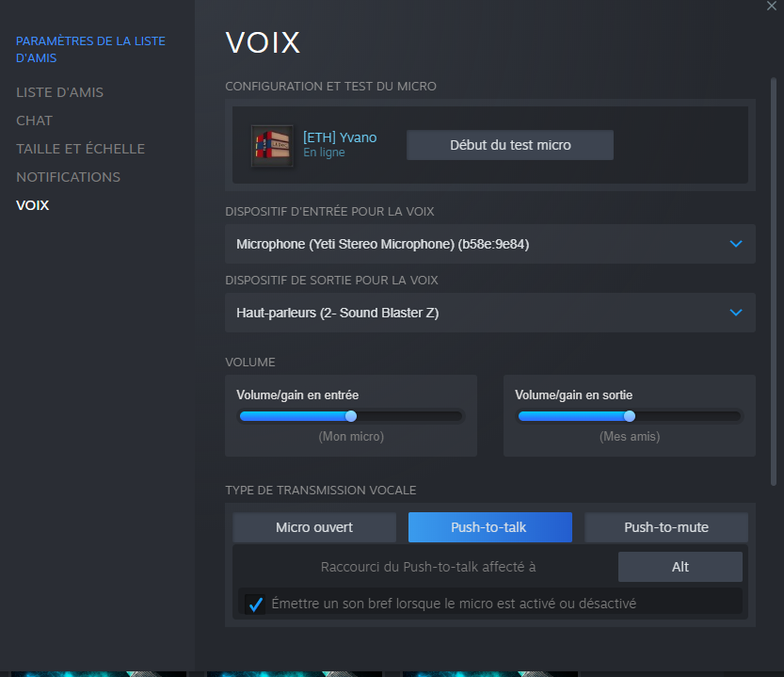Click the input volume/gain slider handle

click(351, 416)
